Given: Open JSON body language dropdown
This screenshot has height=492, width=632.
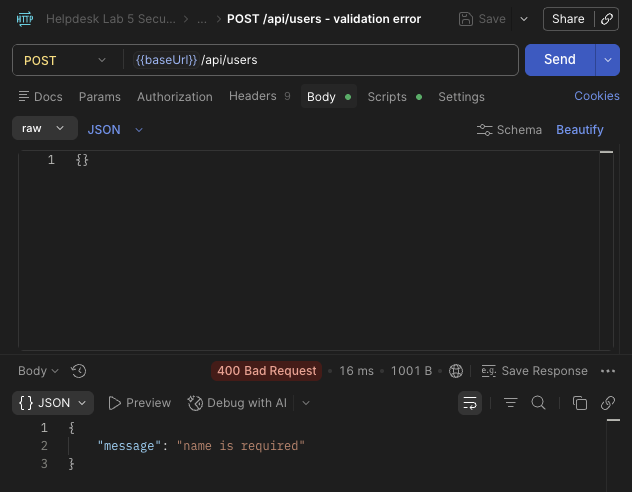Looking at the screenshot, I should [x=115, y=130].
